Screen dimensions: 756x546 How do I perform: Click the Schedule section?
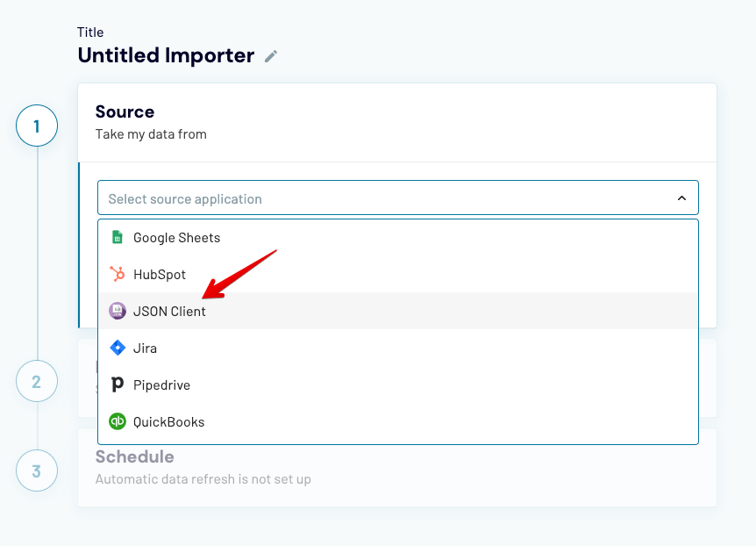point(134,456)
